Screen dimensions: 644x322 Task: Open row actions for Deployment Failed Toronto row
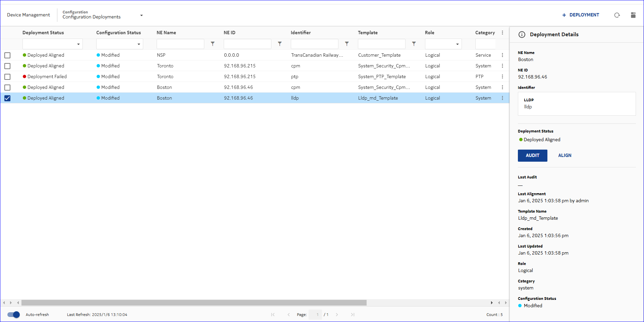[x=502, y=76]
